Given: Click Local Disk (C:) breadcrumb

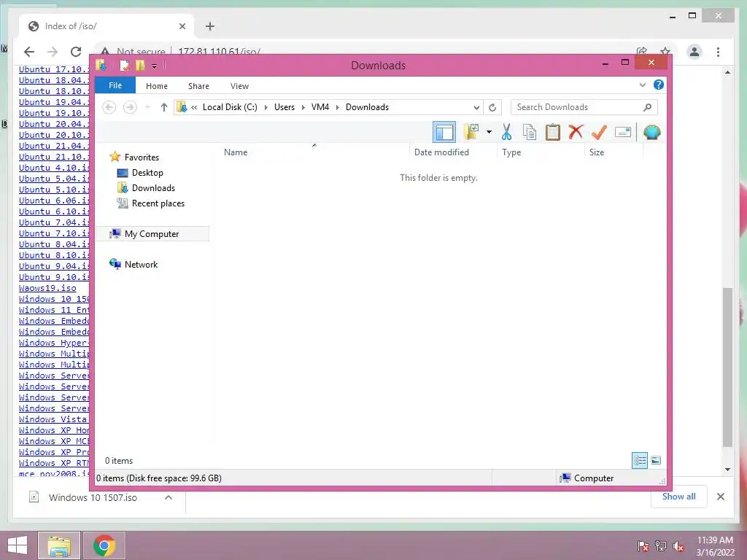Looking at the screenshot, I should pos(230,107).
